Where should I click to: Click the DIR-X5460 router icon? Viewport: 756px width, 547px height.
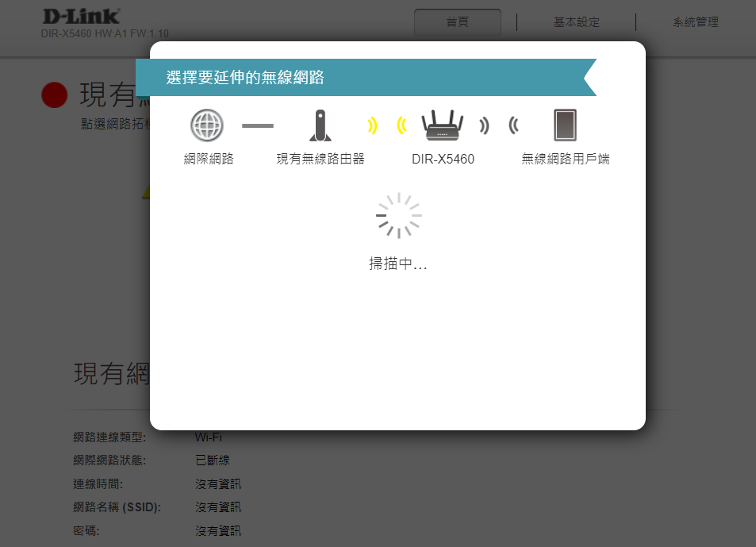click(x=442, y=125)
